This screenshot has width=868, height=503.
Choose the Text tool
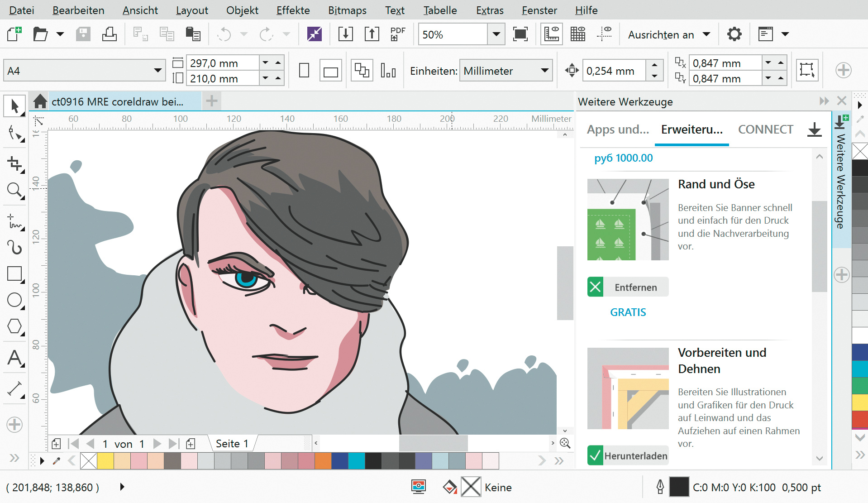(x=14, y=358)
